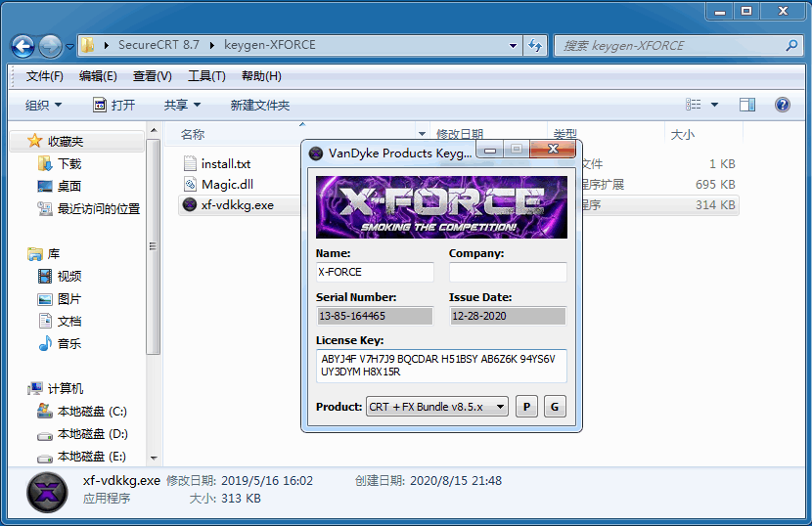Close the VanDyke keygen window
Viewport: 812px width, 526px height.
pyautogui.click(x=553, y=150)
